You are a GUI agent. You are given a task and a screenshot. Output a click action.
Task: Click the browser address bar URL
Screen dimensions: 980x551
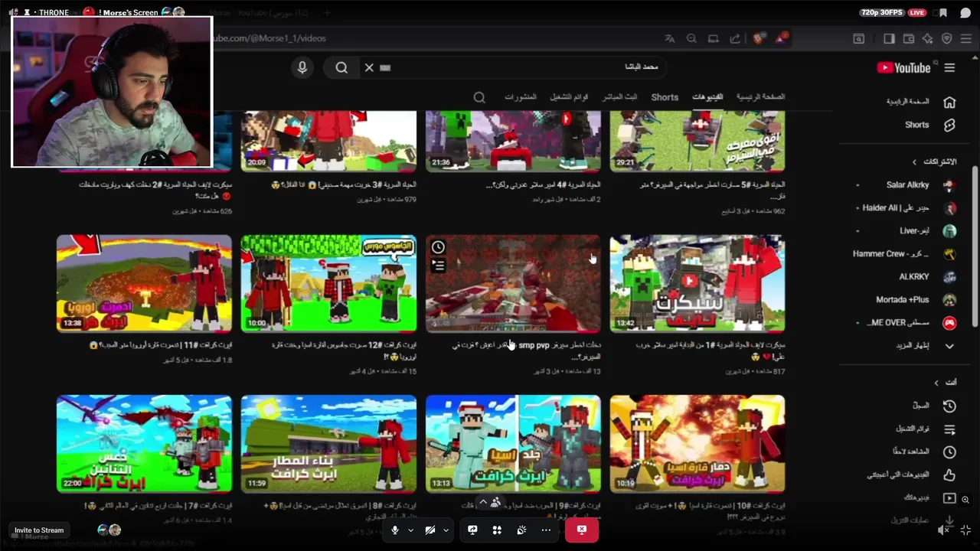[x=269, y=38]
